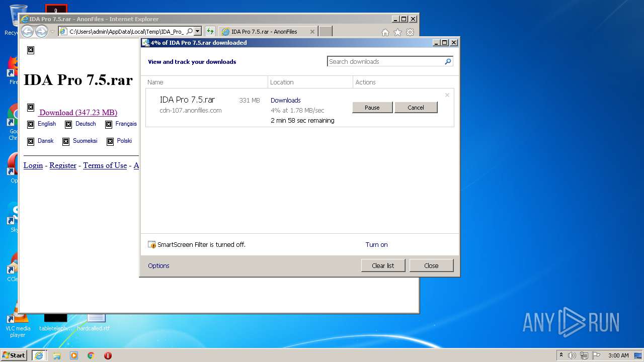
Task: Click the SmartScreen Filter shield icon
Action: [152, 244]
